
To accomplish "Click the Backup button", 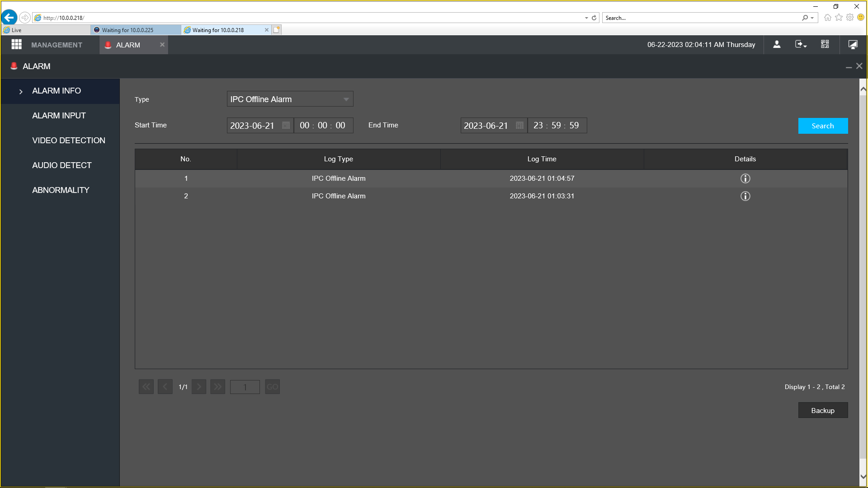I will click(823, 410).
